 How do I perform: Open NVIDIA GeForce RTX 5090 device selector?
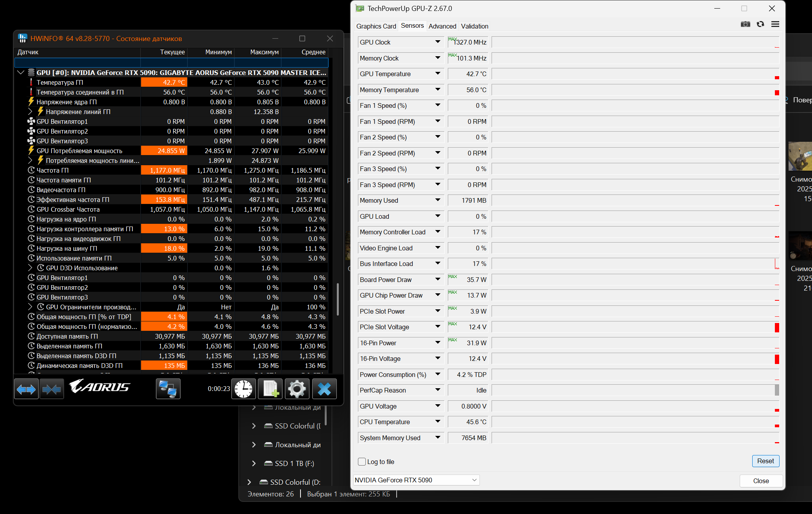click(x=416, y=480)
